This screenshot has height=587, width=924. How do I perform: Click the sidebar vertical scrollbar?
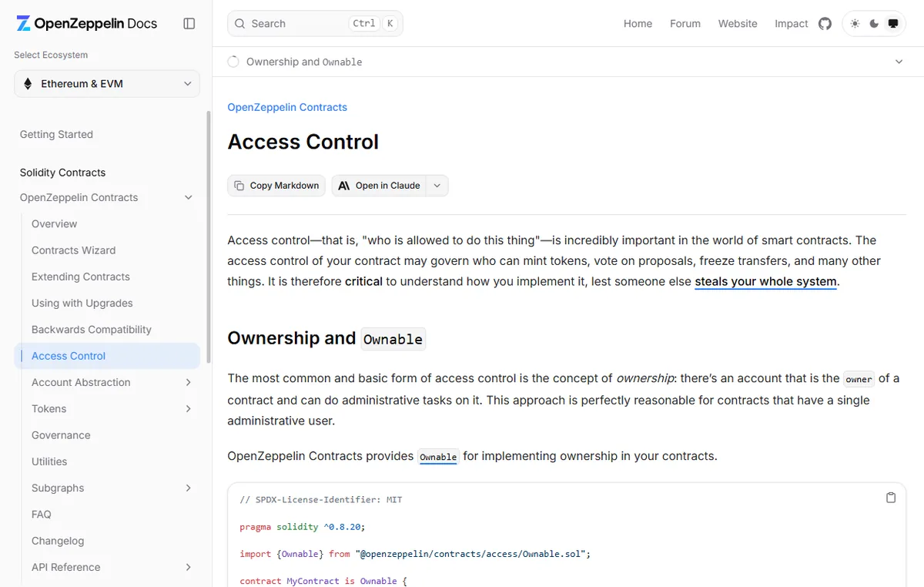(x=208, y=237)
